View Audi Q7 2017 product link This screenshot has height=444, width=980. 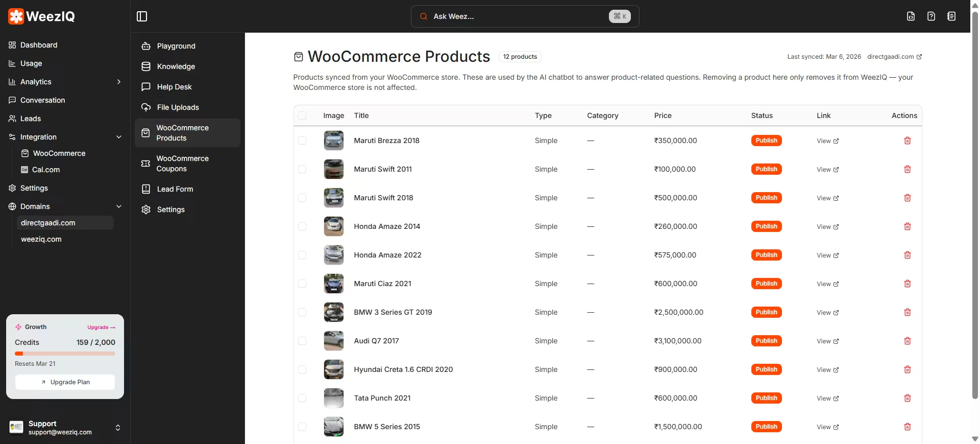click(x=827, y=341)
